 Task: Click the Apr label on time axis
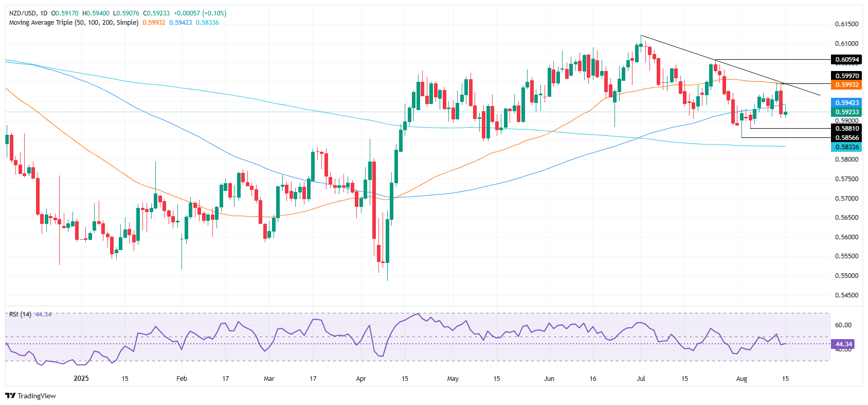[x=361, y=378]
